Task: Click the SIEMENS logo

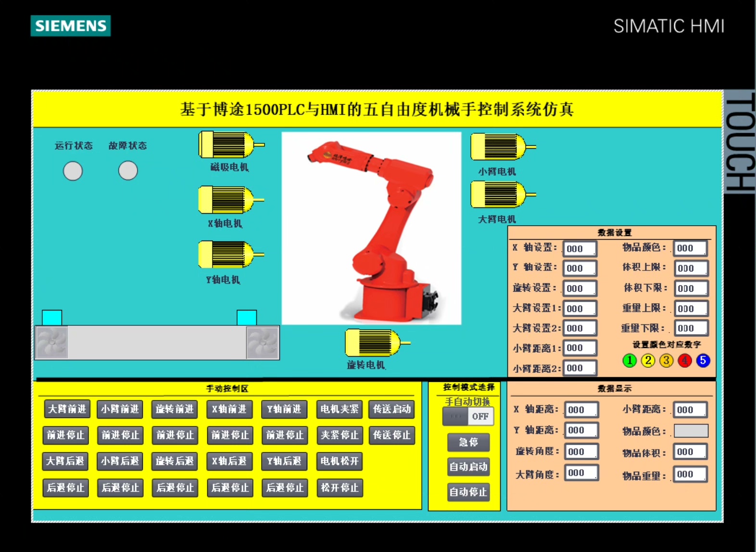Action: click(71, 26)
